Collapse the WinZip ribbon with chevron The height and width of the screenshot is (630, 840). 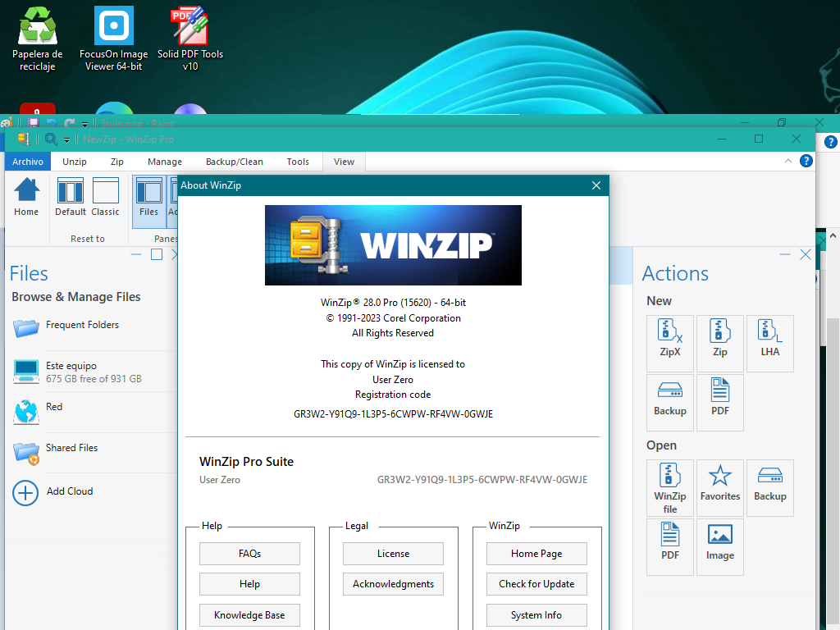[788, 161]
